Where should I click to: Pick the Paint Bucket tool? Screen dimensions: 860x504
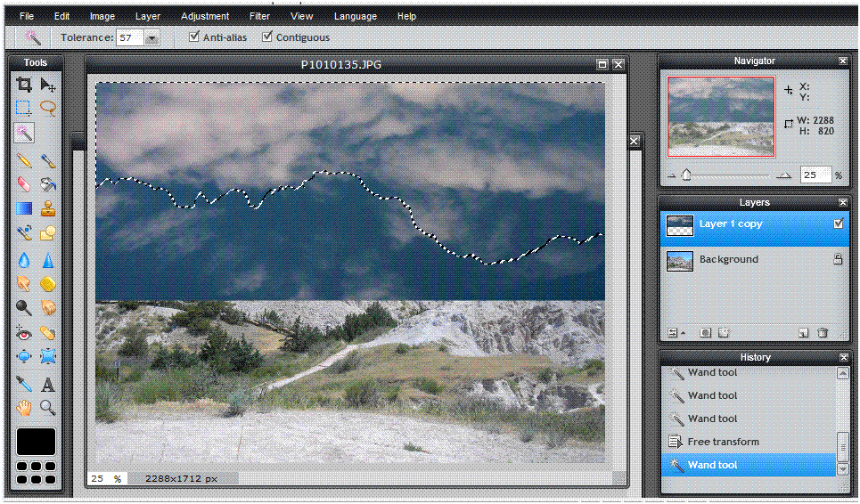click(48, 184)
